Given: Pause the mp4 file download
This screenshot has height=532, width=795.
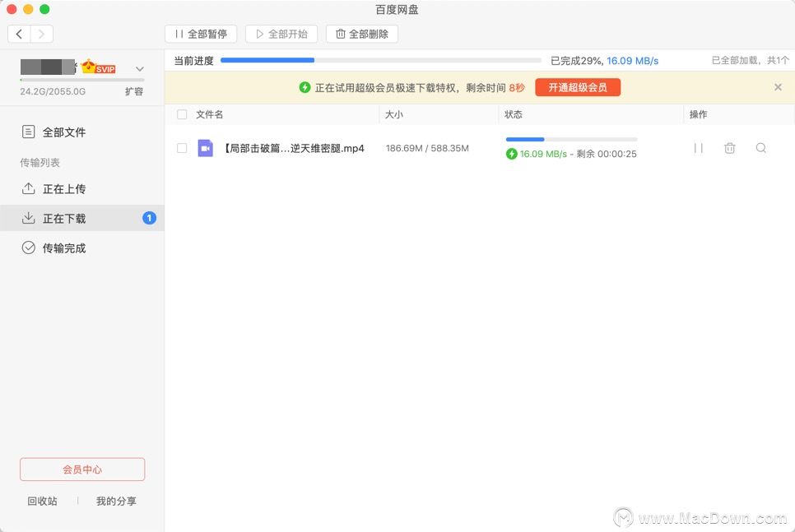Looking at the screenshot, I should pos(698,148).
